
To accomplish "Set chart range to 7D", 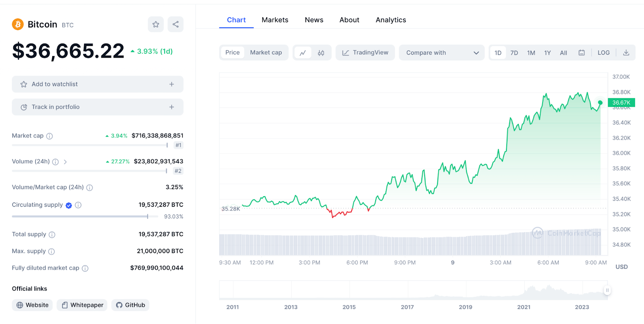I will [514, 53].
